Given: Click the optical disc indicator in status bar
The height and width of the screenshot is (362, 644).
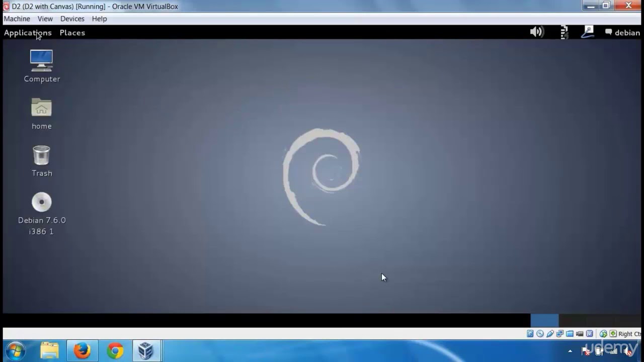Looking at the screenshot, I should [x=540, y=333].
